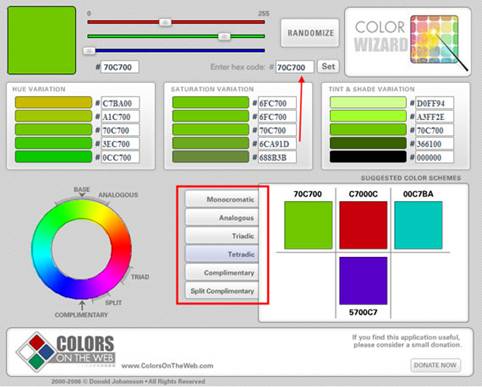Click the A3FF2E hex field
This screenshot has height=387, width=482.
(x=434, y=117)
